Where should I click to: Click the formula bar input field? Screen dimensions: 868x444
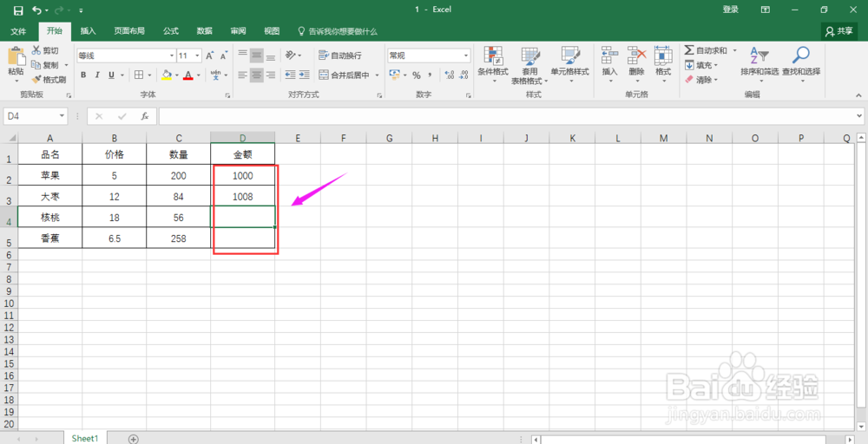[x=507, y=116]
